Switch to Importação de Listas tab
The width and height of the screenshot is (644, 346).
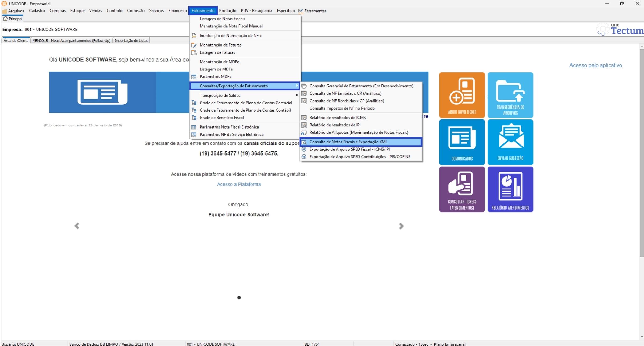(131, 41)
